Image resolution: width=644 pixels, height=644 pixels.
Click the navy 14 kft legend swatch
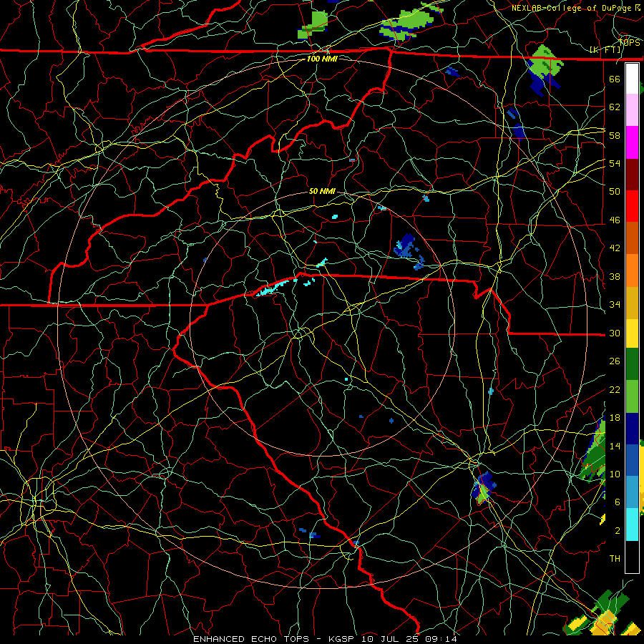(632, 429)
